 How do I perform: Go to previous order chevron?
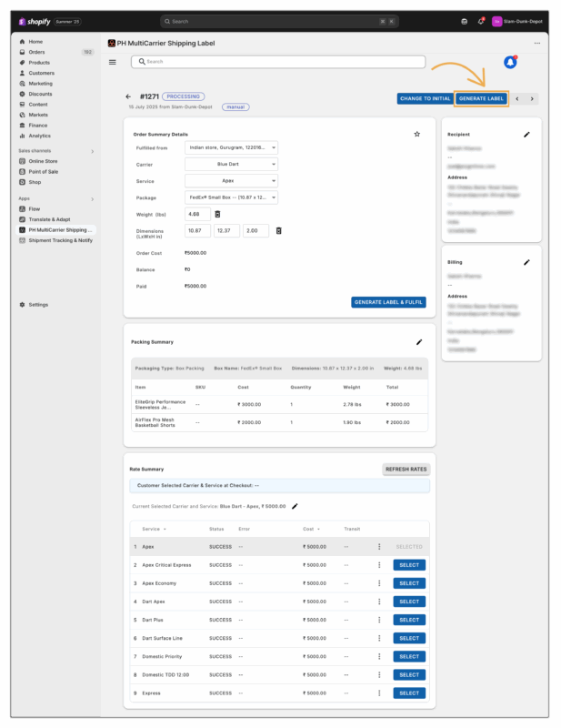(517, 98)
